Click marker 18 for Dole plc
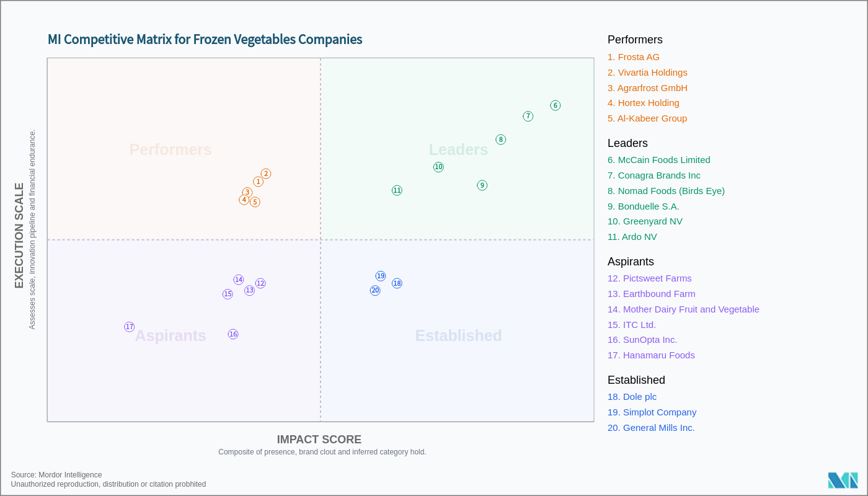 coord(397,283)
